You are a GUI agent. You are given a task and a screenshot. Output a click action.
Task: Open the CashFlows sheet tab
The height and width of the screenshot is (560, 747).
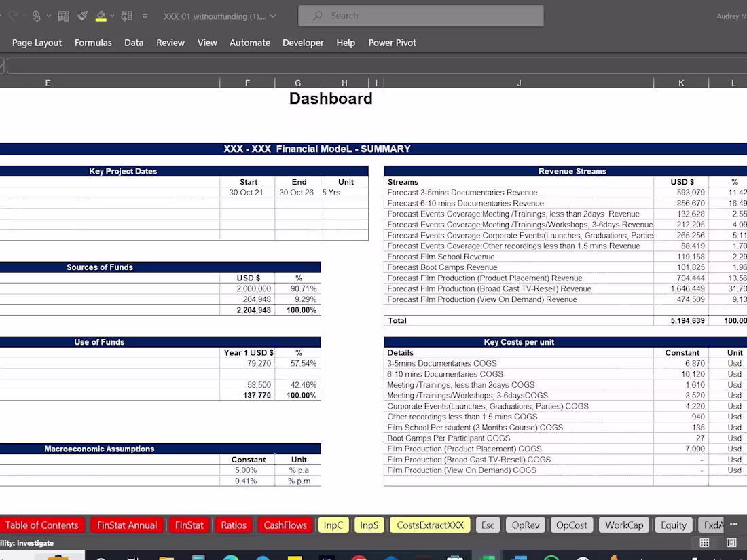(285, 525)
